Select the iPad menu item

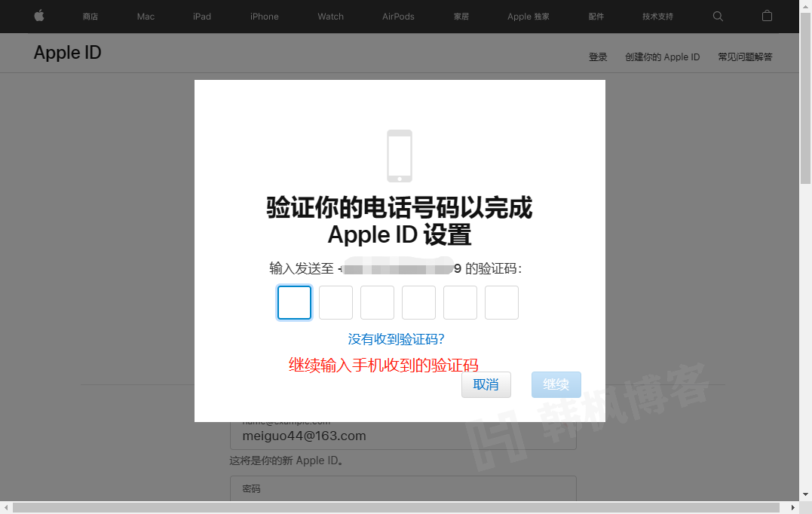point(201,16)
